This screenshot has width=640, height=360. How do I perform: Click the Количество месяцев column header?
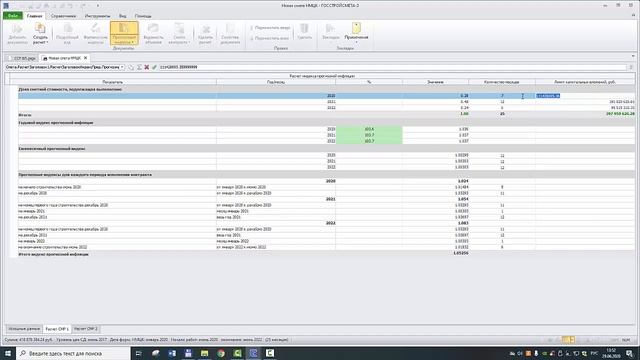click(502, 82)
